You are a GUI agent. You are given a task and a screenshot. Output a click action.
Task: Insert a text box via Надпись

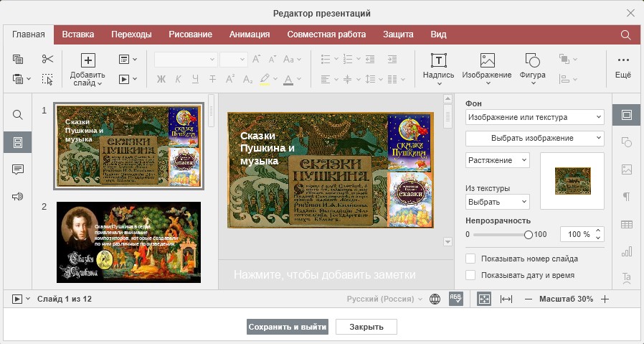[439, 60]
